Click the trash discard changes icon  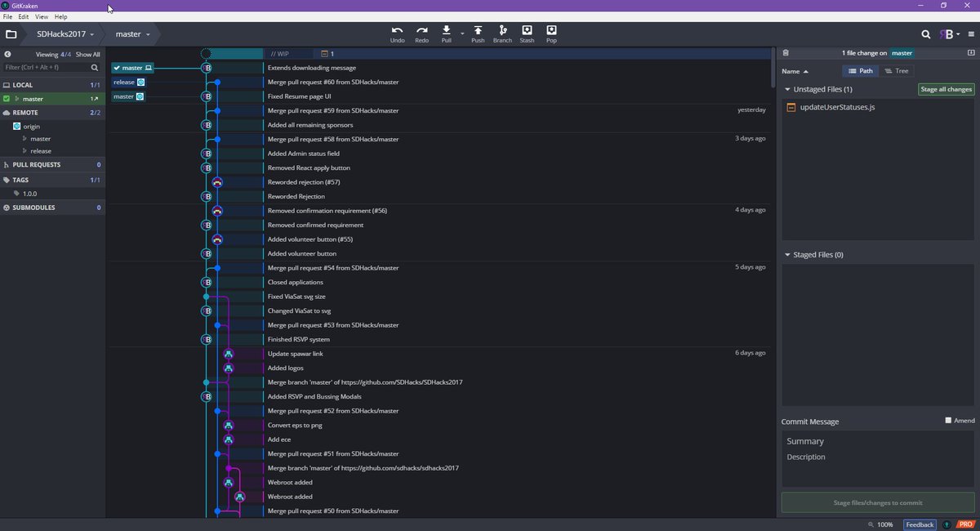[786, 53]
